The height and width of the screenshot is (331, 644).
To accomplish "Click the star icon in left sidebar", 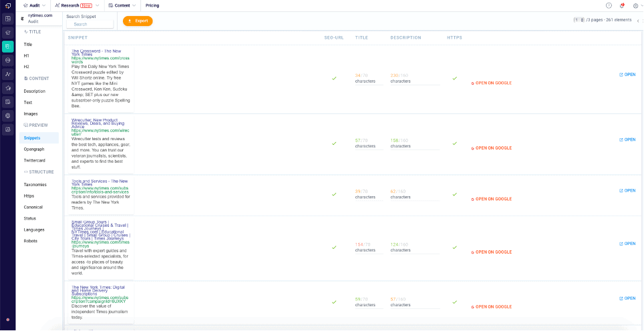I will (x=8, y=88).
